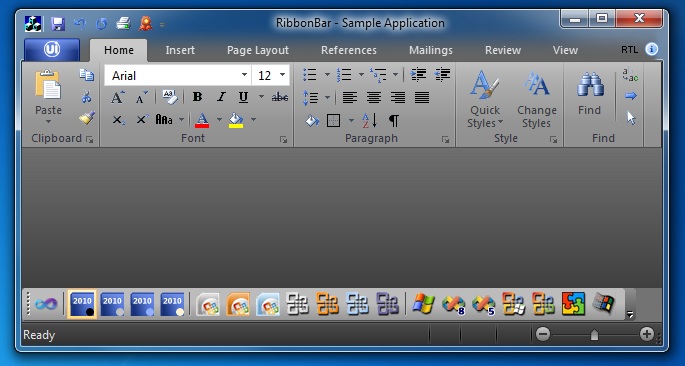Click the infinity logo theme icon

pos(46,303)
